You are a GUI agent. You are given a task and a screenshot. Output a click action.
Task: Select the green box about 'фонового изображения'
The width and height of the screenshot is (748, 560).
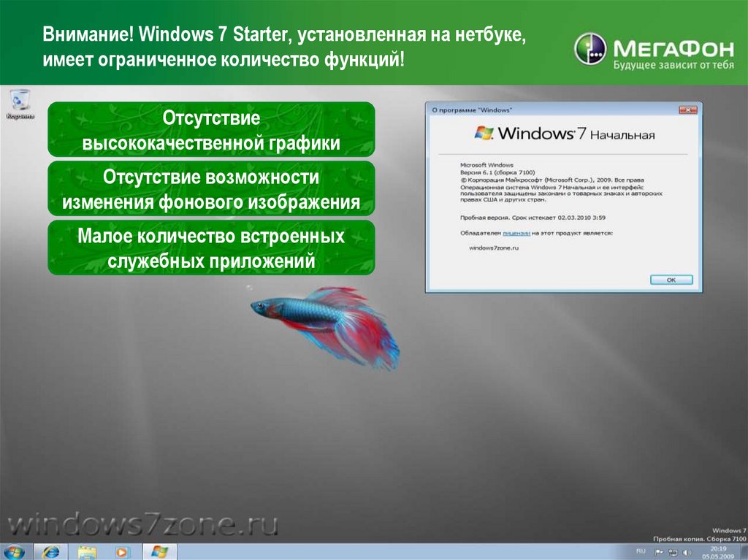(x=211, y=188)
